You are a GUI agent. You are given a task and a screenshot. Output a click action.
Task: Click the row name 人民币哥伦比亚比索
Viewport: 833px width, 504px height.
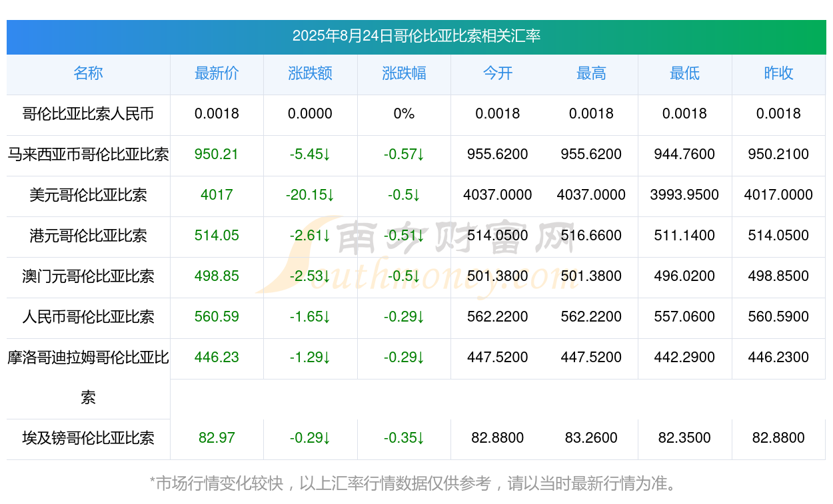click(x=88, y=317)
